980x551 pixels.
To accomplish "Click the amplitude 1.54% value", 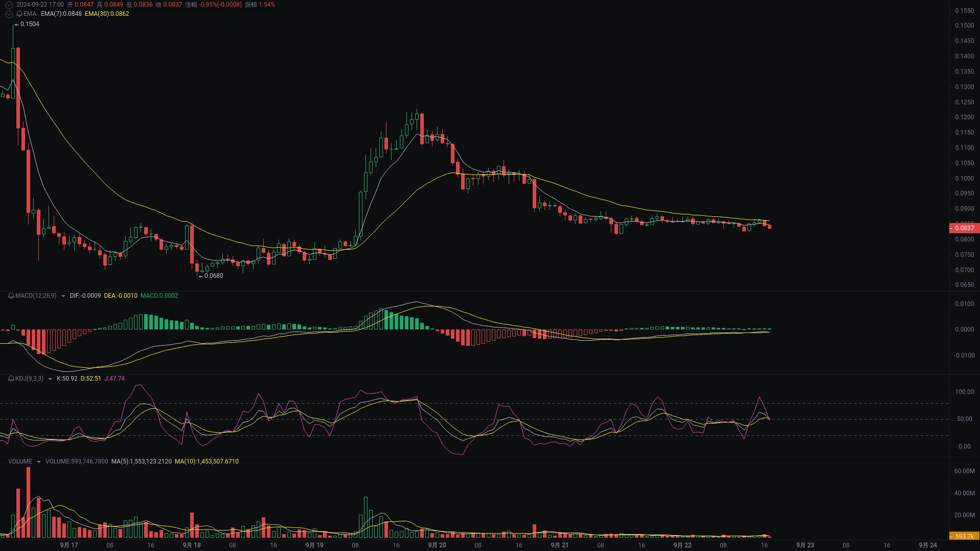I will click(x=267, y=5).
